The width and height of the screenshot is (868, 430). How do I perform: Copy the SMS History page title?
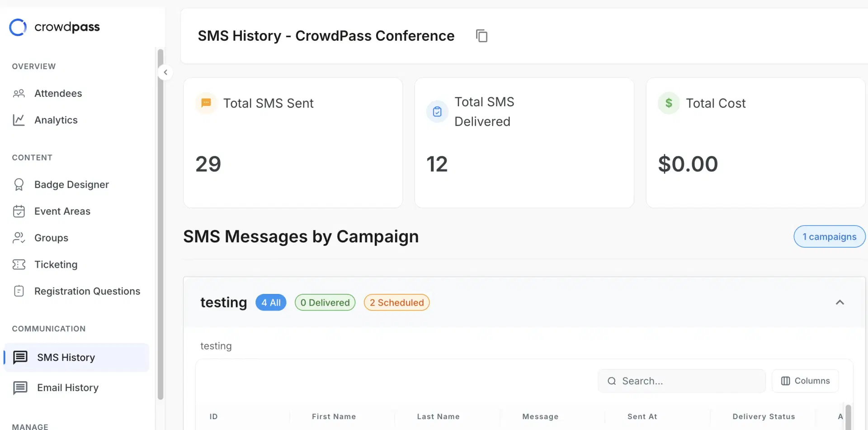pyautogui.click(x=481, y=35)
